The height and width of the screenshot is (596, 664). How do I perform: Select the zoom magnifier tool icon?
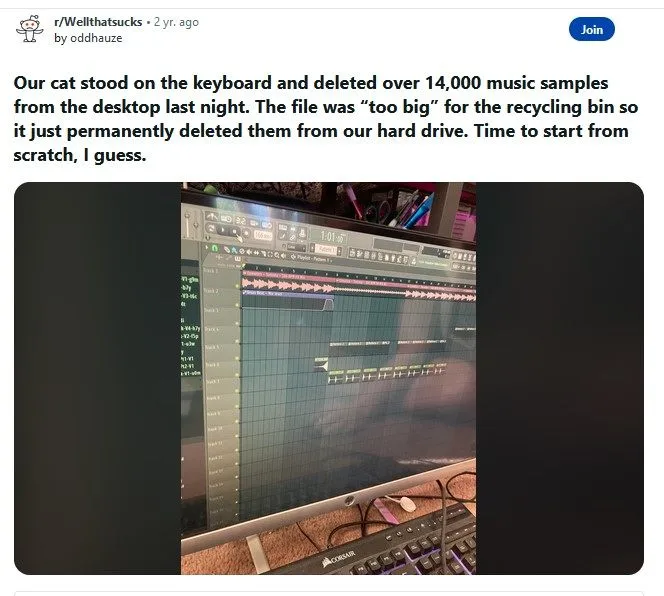click(x=277, y=255)
